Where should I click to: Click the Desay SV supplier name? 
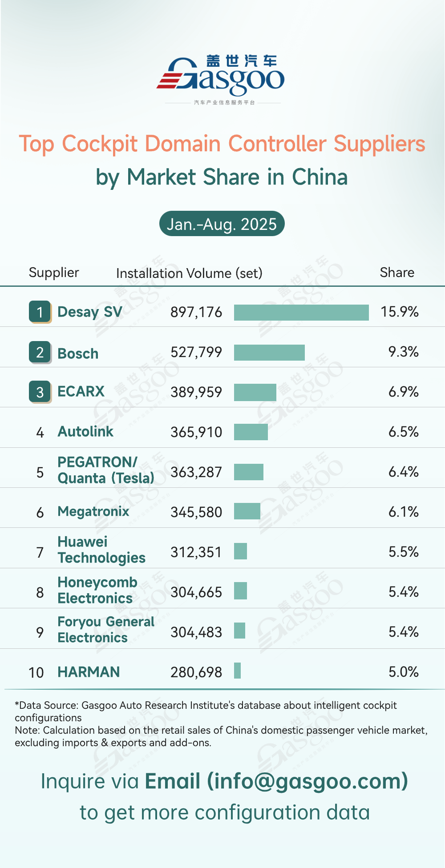coord(90,312)
